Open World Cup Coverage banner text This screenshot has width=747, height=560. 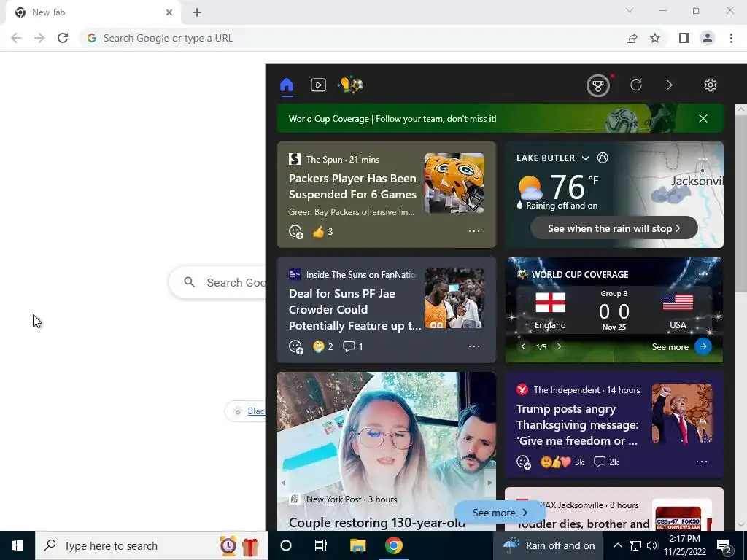click(x=392, y=119)
